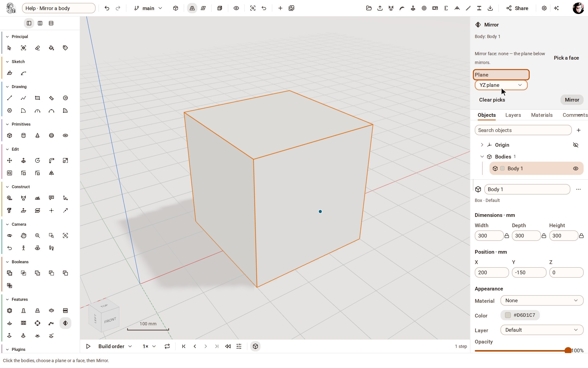Toggle Height dimension lock

(581, 236)
